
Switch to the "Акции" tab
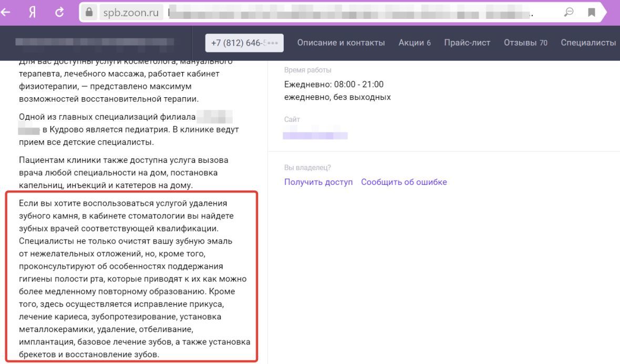415,43
